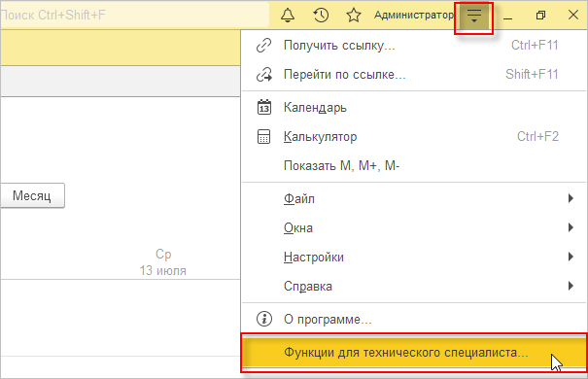Click the Месяц button
The width and height of the screenshot is (588, 379).
[x=32, y=195]
